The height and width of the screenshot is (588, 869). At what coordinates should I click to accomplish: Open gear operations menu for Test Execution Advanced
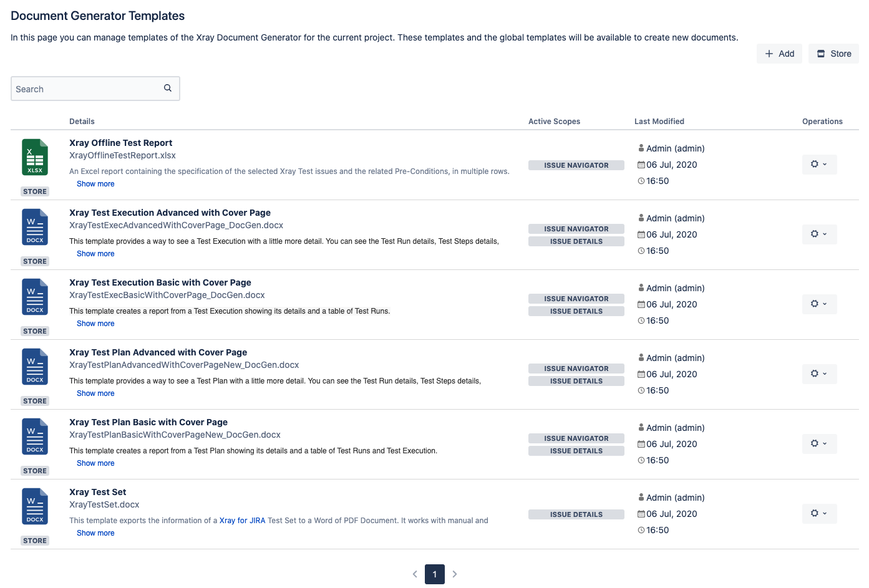819,234
